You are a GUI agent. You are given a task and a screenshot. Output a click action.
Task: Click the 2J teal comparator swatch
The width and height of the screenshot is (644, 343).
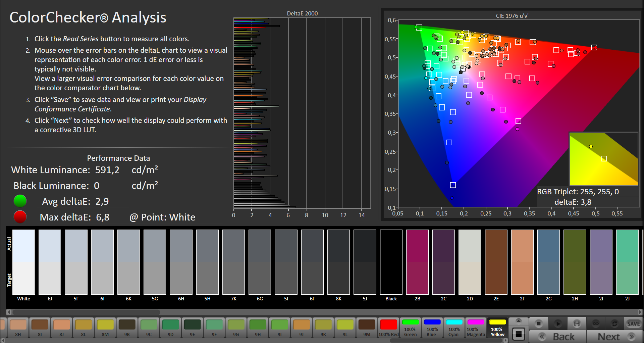click(x=627, y=262)
